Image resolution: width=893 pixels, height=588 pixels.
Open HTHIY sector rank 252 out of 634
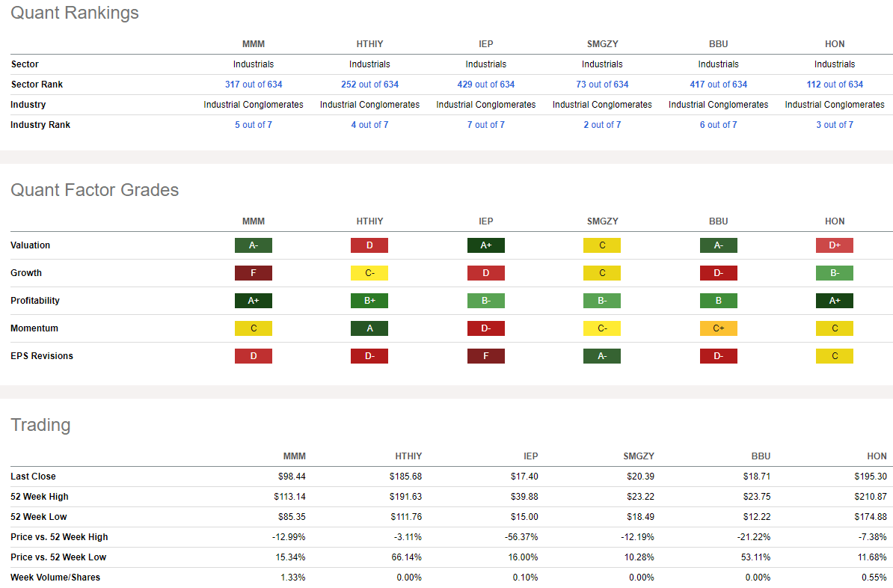369,85
